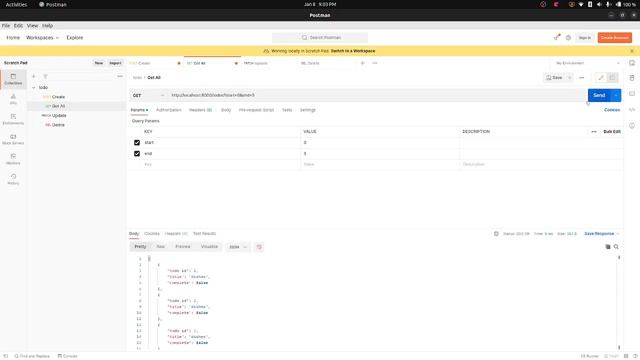Open environment quick look icon at far right
The image size is (640, 360).
pos(632,63)
